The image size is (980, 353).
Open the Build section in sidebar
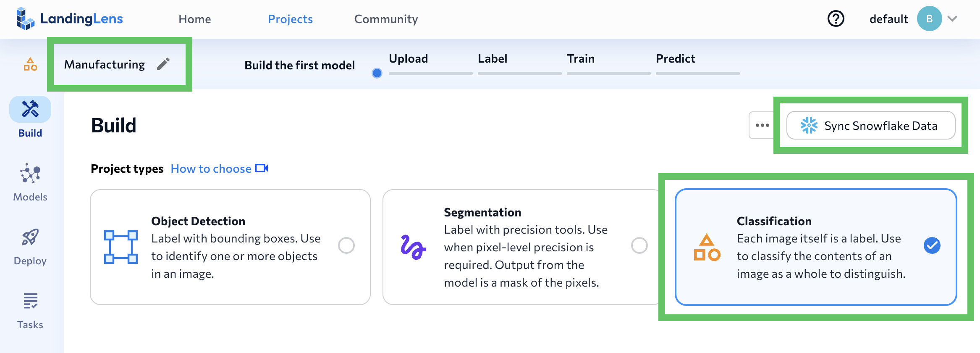(30, 109)
